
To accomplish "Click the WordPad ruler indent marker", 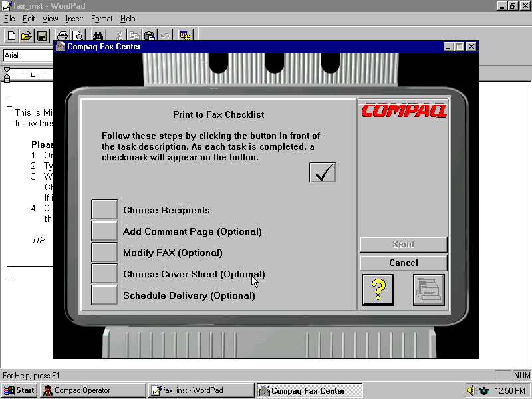I will (x=7, y=75).
